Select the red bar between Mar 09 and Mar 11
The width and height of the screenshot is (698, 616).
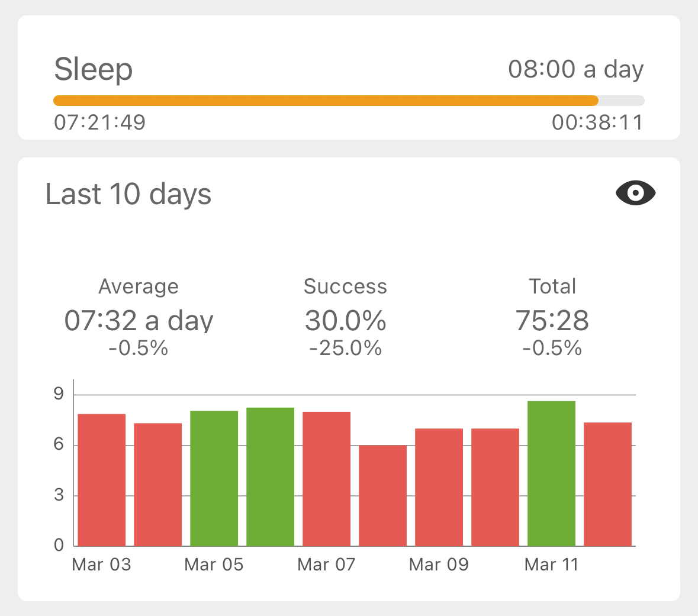[x=496, y=487]
